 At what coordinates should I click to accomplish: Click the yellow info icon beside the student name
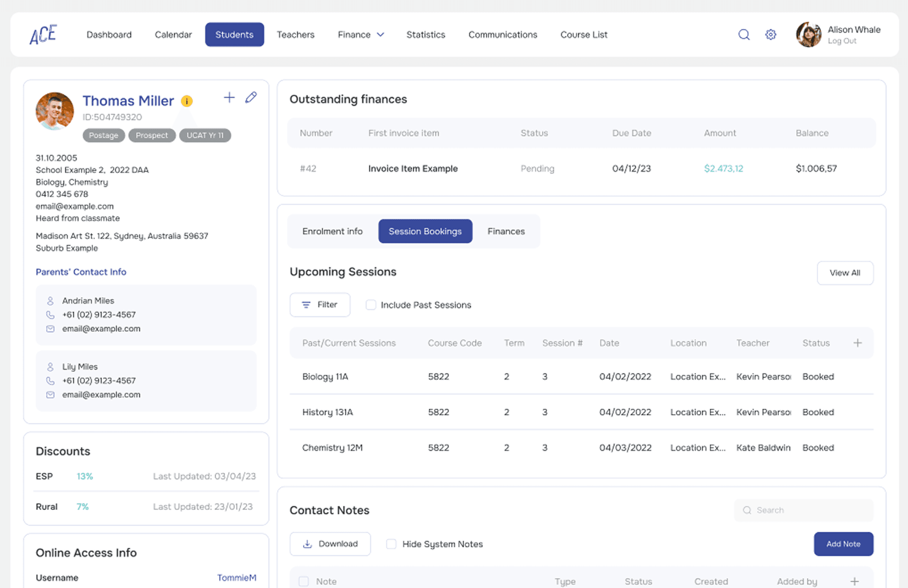click(186, 101)
